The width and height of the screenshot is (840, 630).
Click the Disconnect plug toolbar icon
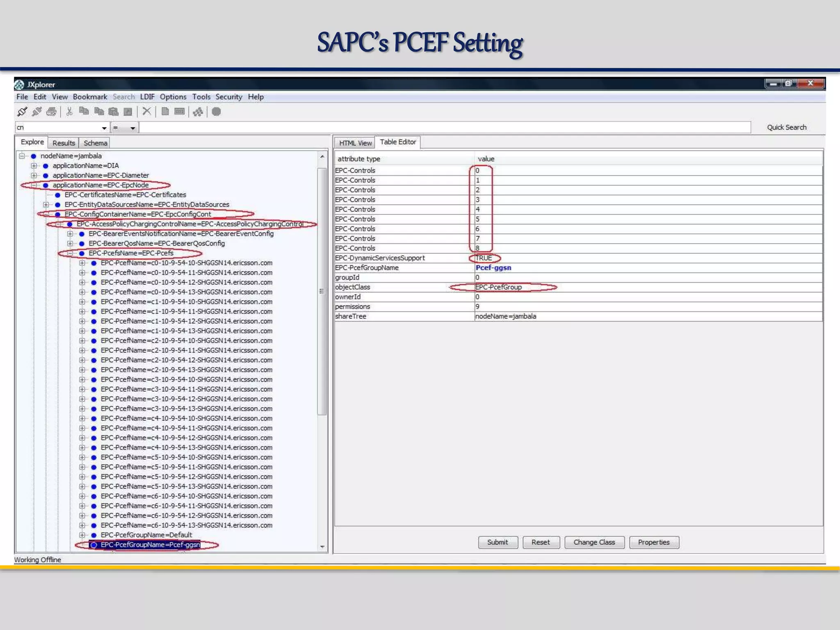(x=37, y=112)
